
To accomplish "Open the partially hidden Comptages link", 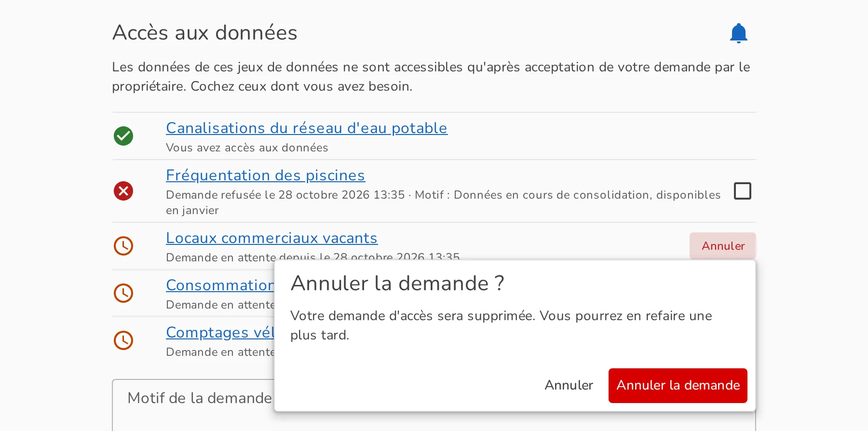I will pos(220,332).
